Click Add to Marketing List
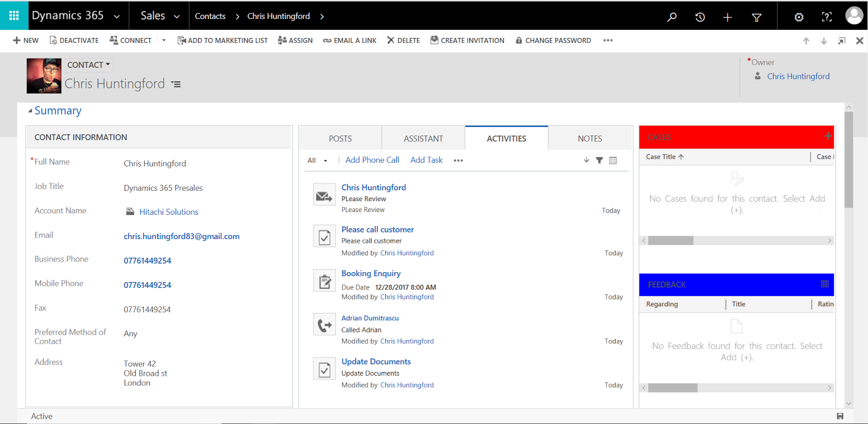 click(x=222, y=41)
